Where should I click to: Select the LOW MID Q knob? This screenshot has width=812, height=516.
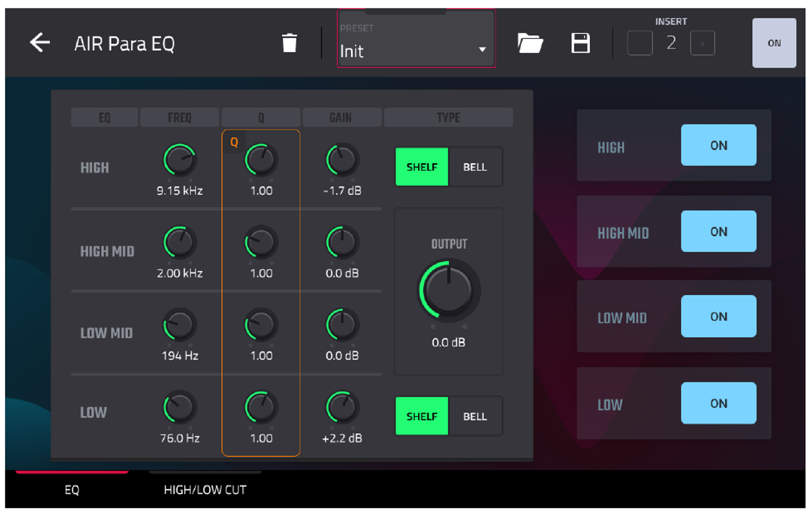click(x=261, y=325)
